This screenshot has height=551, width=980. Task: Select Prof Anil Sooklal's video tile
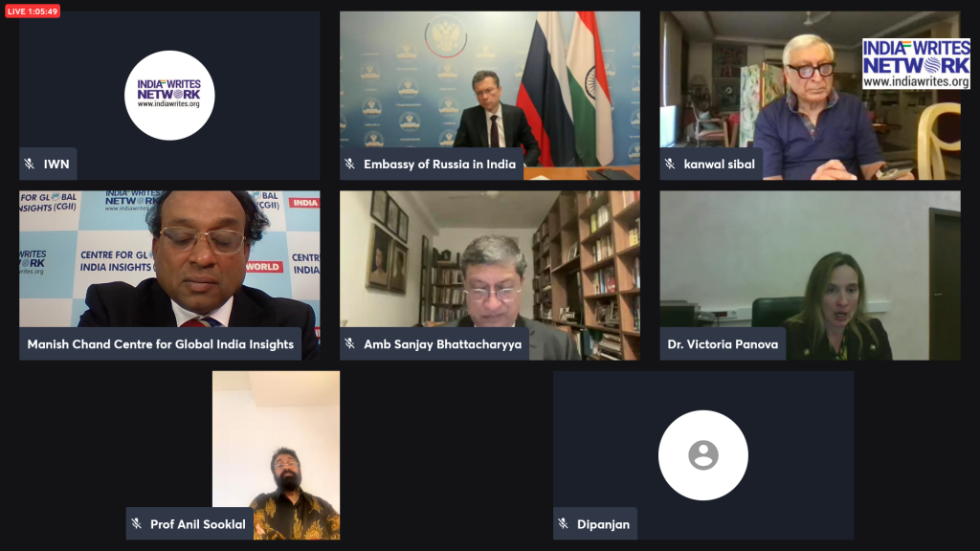coord(277,454)
